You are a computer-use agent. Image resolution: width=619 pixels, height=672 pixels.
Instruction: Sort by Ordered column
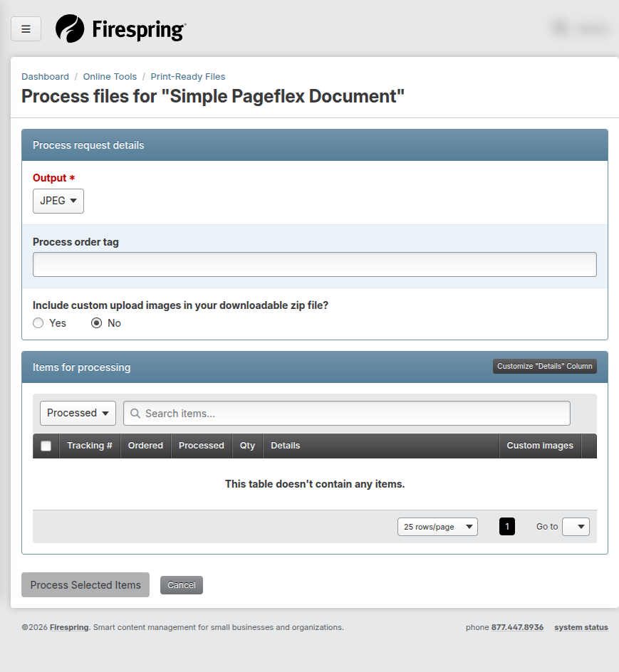pos(145,446)
